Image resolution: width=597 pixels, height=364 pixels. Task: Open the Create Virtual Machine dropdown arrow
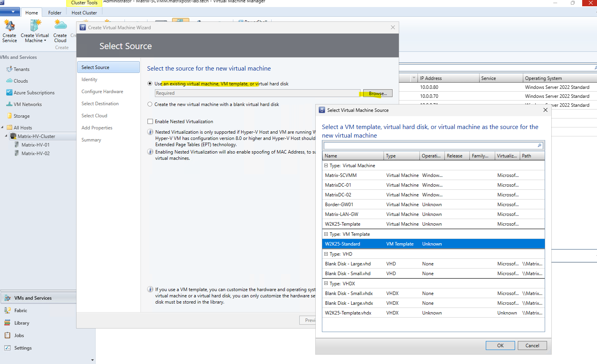(x=45, y=41)
